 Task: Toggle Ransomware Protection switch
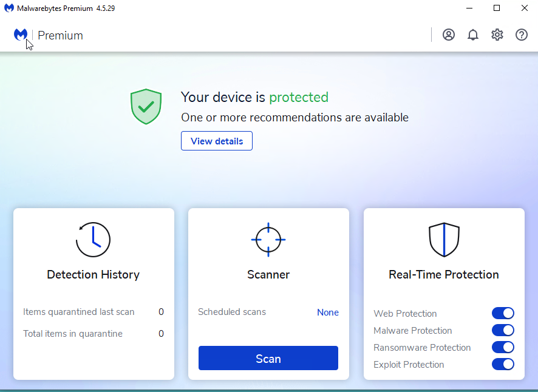coord(503,347)
